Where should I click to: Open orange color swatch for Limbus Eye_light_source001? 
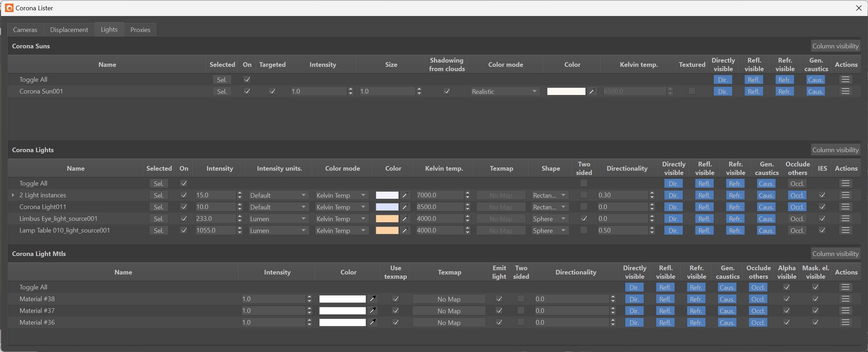tap(387, 219)
